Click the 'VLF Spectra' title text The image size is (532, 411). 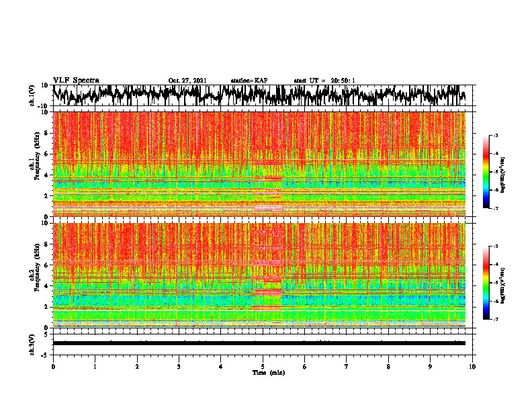point(76,81)
